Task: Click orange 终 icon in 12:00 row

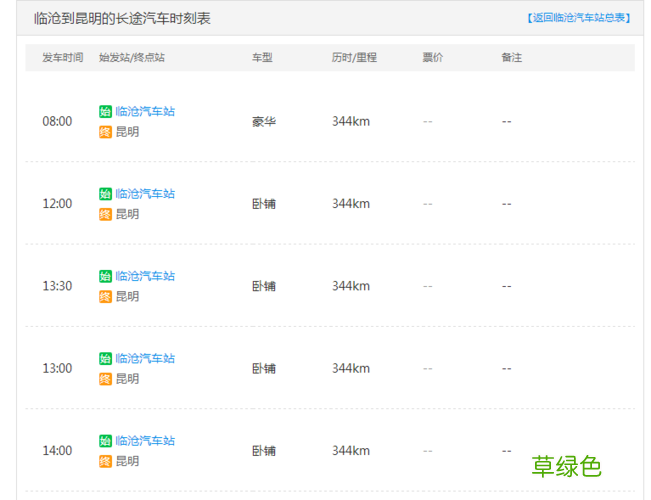Action: pyautogui.click(x=105, y=214)
